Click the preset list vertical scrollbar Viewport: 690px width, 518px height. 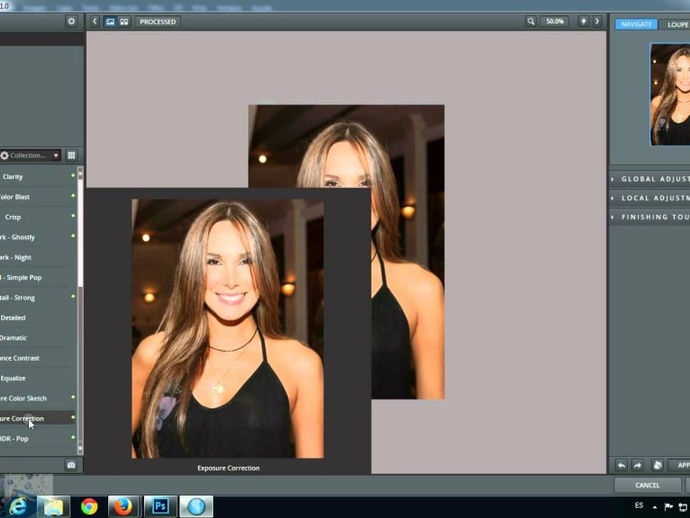click(80, 310)
